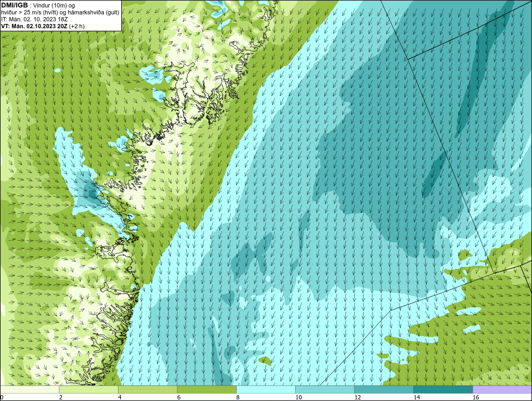532x401 pixels.
Task: Select the above-16 m/s purple legend swatch
Action: click(x=502, y=389)
